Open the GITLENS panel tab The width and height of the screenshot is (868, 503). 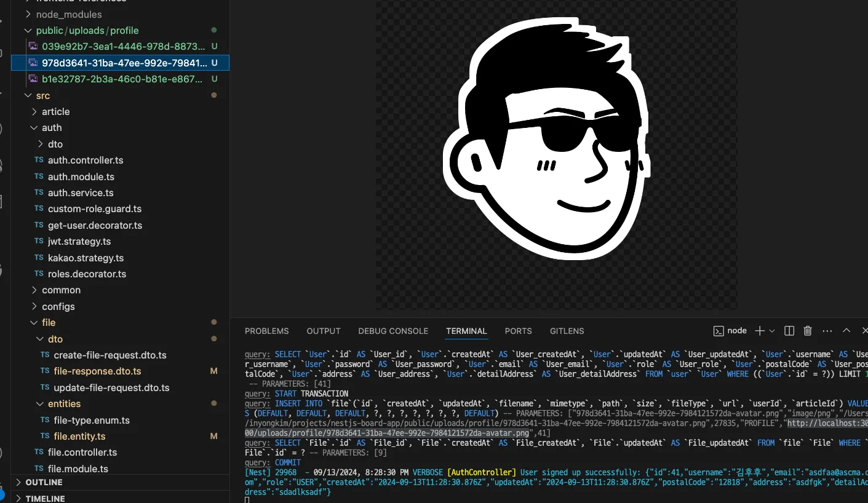coord(567,331)
